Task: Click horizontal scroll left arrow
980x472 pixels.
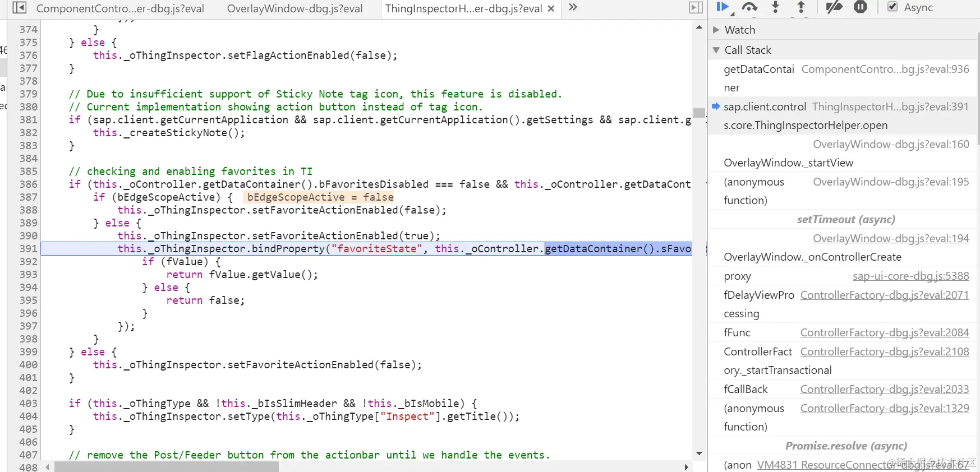Action: pyautogui.click(x=48, y=467)
